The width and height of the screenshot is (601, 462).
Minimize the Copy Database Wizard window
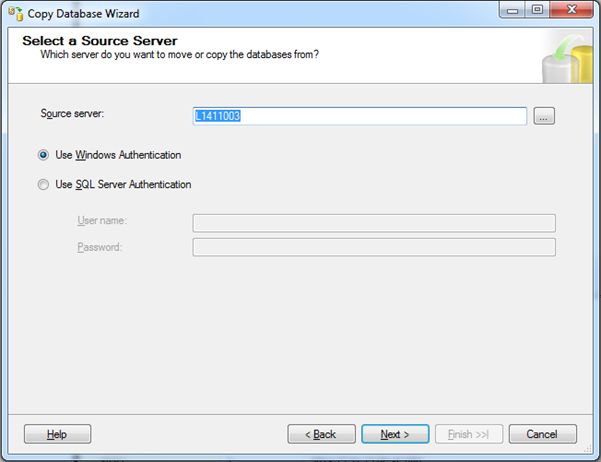[x=514, y=13]
